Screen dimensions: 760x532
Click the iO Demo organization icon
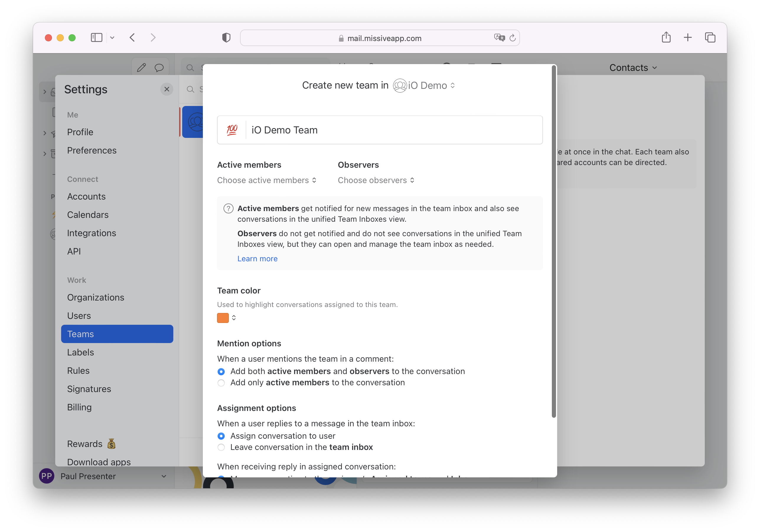pos(399,85)
